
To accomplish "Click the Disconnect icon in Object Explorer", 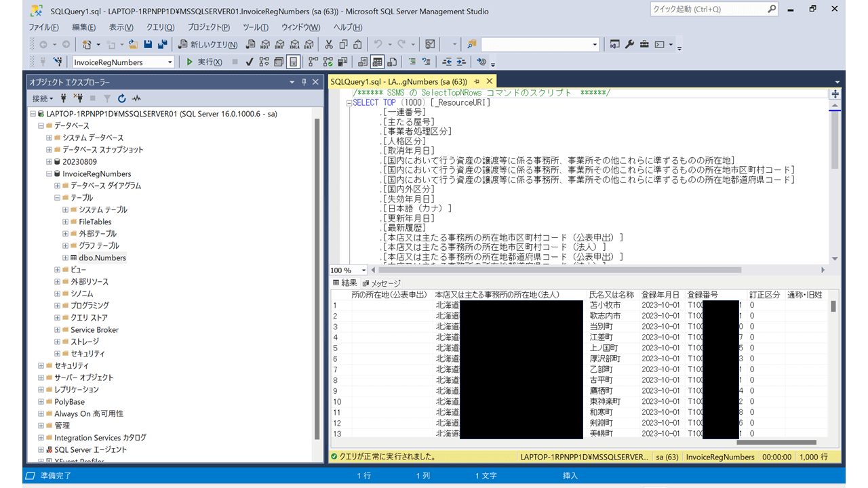I will click(79, 98).
